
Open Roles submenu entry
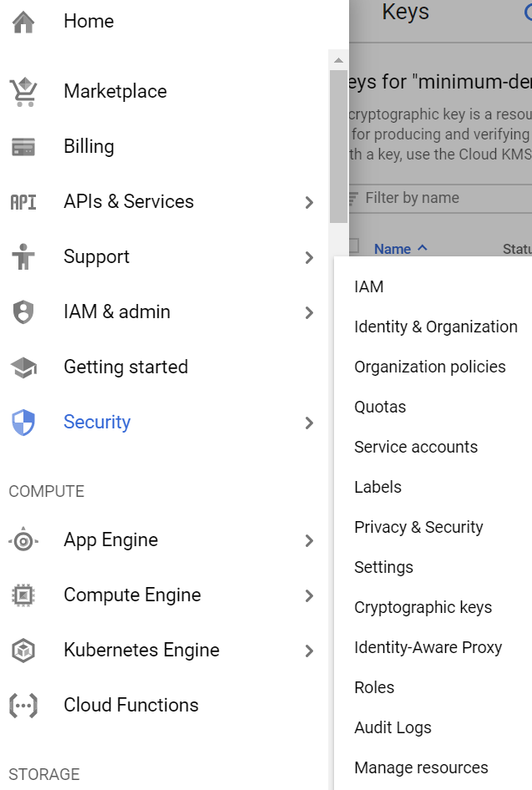(374, 688)
